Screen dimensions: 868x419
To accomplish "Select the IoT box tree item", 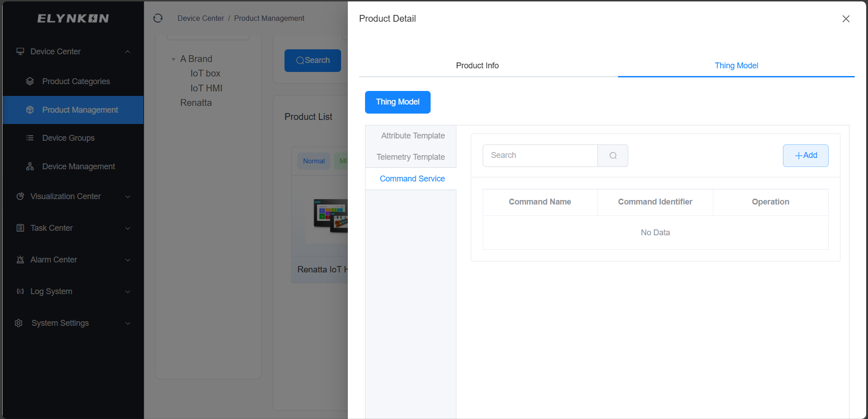I will 205,73.
